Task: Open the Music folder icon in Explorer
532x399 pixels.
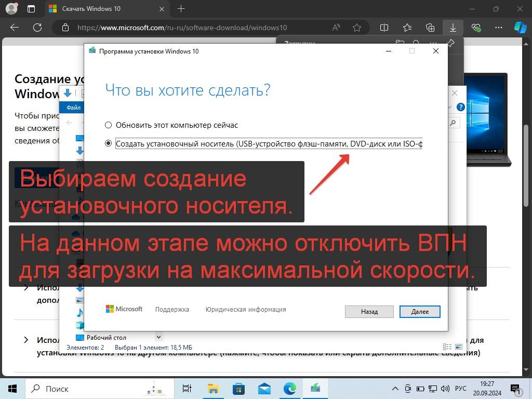Action: coord(79,312)
